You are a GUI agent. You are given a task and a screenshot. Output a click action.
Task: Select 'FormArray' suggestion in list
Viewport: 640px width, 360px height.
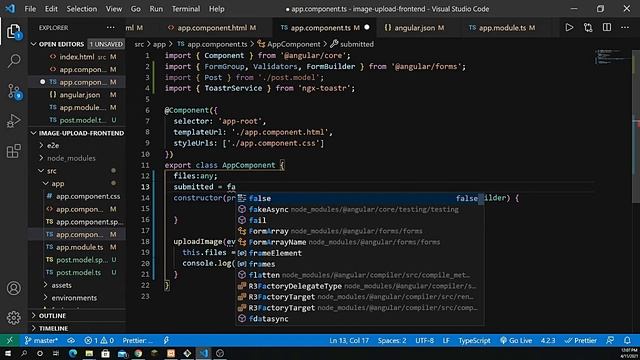pos(360,231)
